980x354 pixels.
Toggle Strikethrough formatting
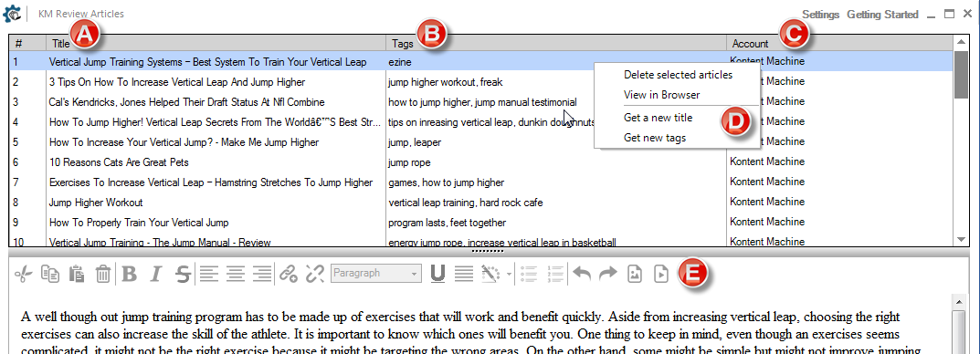coord(183,274)
